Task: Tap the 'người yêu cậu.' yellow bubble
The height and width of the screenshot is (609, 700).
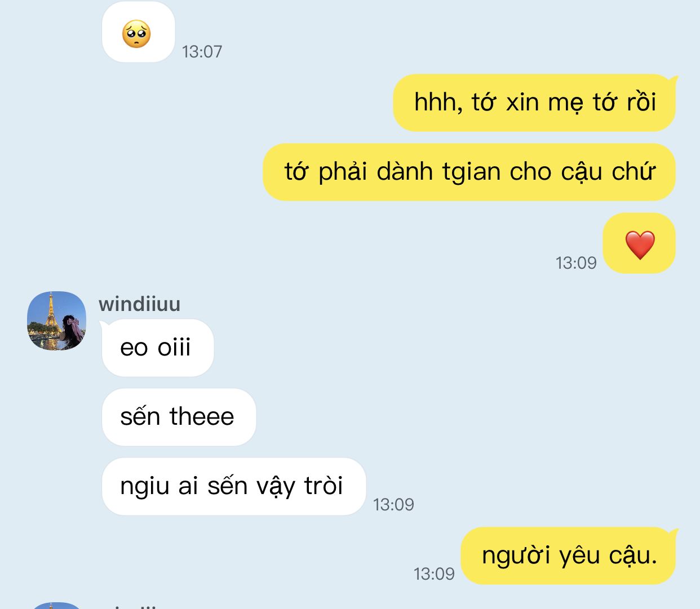Action: 568,555
